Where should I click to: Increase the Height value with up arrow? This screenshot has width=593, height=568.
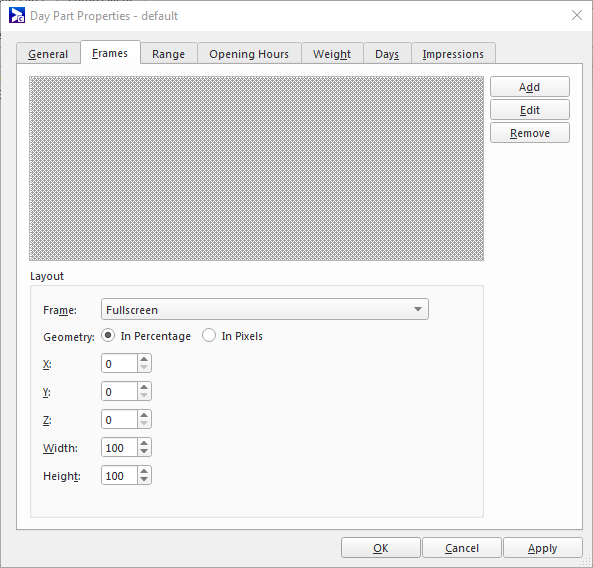click(144, 471)
